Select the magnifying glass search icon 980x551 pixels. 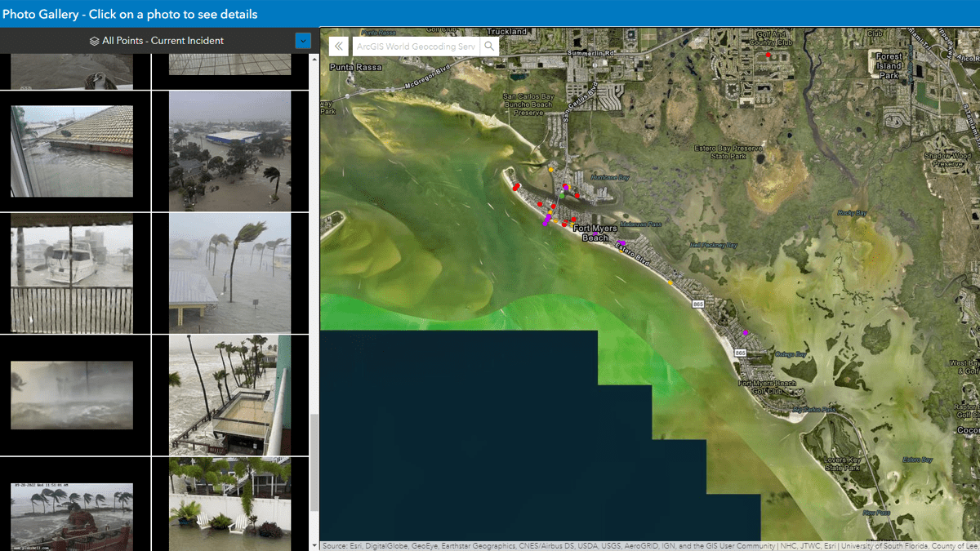point(488,46)
